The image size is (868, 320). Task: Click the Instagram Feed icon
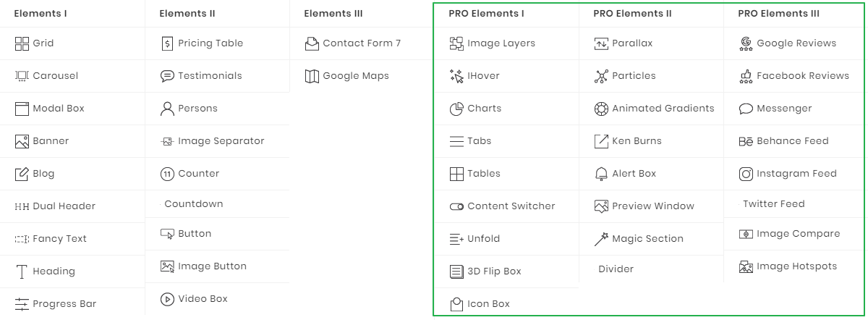pyautogui.click(x=746, y=174)
